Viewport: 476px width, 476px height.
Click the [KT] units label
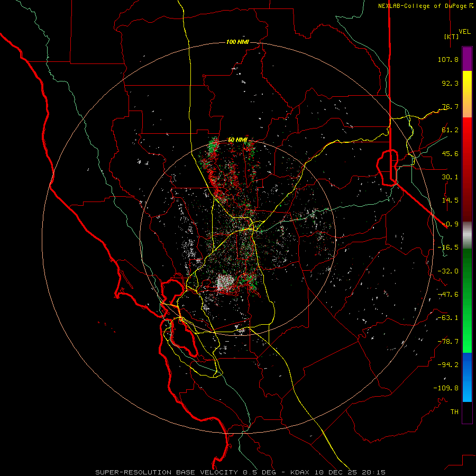pyautogui.click(x=452, y=36)
